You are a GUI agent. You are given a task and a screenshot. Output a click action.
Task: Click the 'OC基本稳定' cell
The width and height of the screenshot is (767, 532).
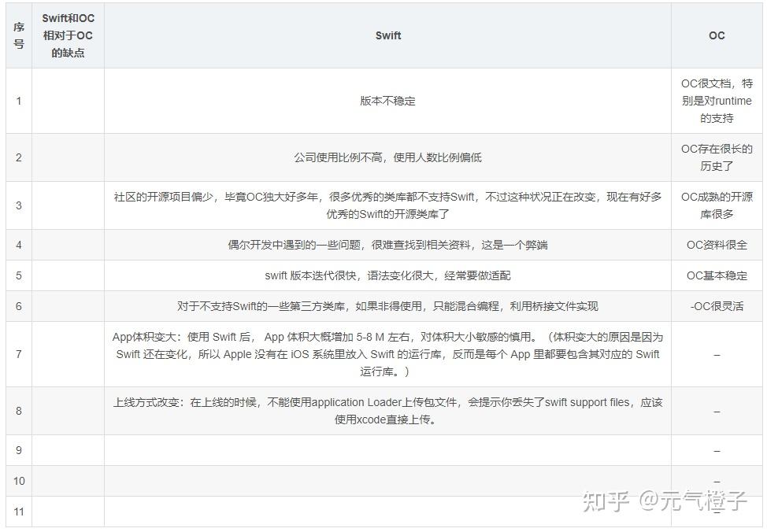point(715,273)
